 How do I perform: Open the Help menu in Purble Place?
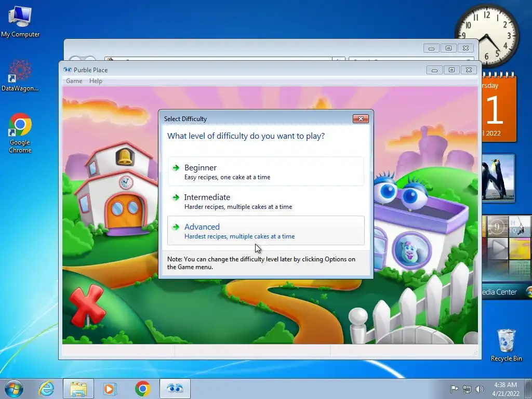click(x=96, y=81)
